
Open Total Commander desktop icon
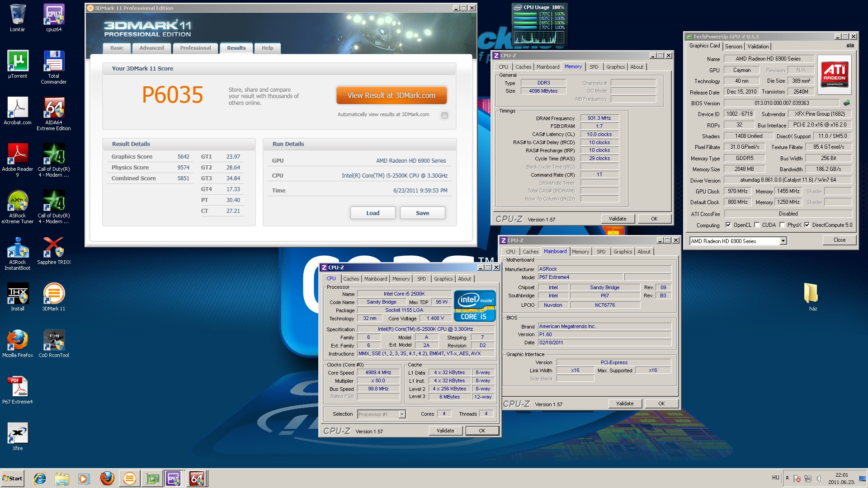[x=54, y=61]
